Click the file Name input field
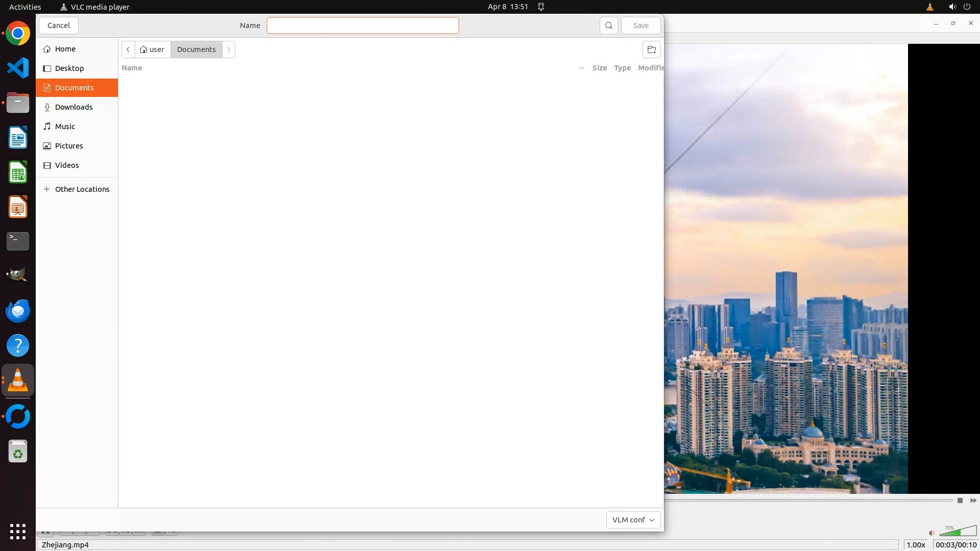This screenshot has width=980, height=551. pos(362,26)
